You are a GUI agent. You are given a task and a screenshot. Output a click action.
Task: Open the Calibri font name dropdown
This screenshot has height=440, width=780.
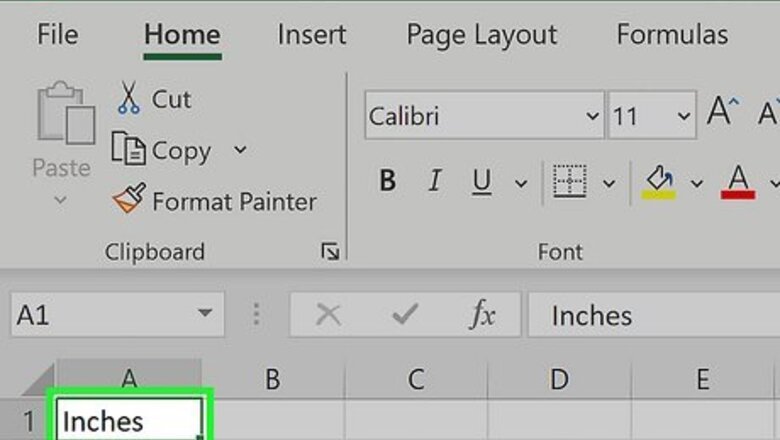[591, 116]
